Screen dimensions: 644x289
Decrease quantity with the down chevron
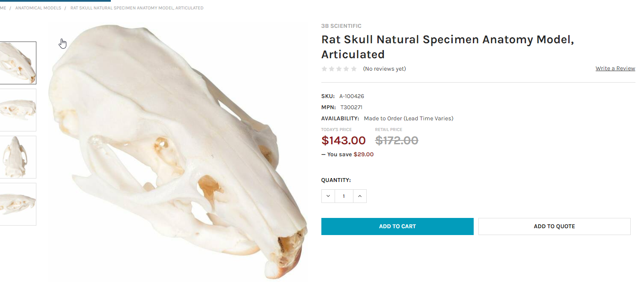click(x=328, y=196)
